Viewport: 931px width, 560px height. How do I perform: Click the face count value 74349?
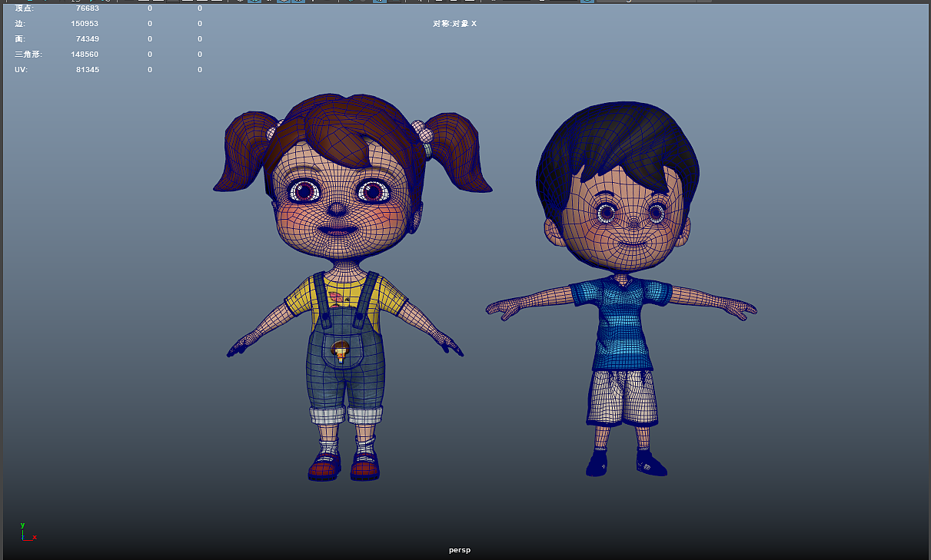87,39
